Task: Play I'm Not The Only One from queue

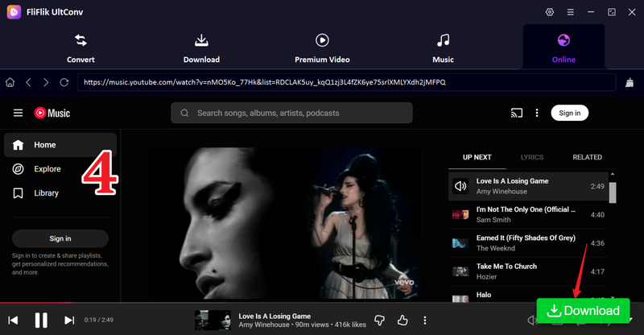Action: (x=528, y=214)
